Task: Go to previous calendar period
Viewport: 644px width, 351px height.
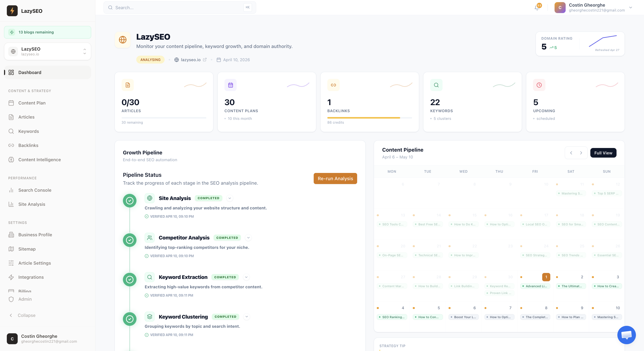Action: (x=571, y=153)
